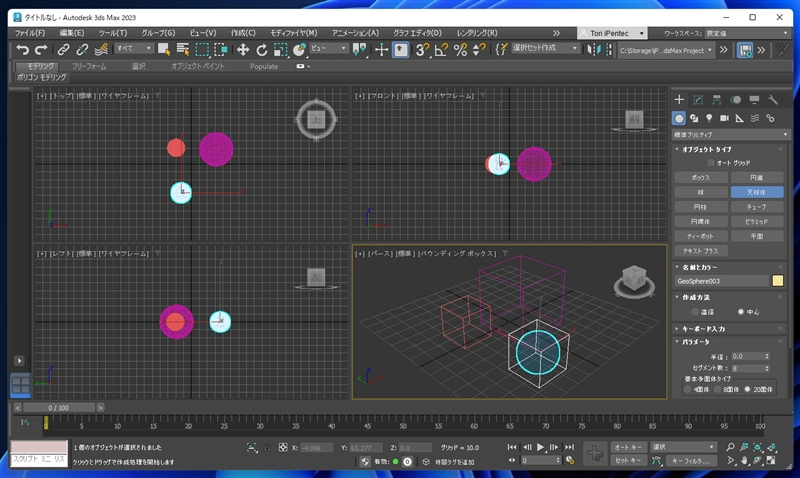This screenshot has height=478, width=800.
Task: Click the Bind to Space Warp icon
Action: click(x=101, y=49)
